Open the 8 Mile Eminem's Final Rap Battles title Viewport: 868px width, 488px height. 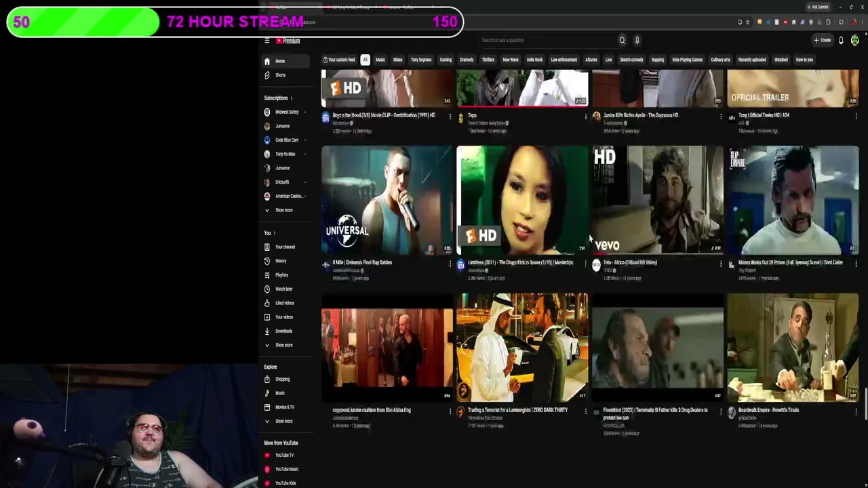coord(362,262)
